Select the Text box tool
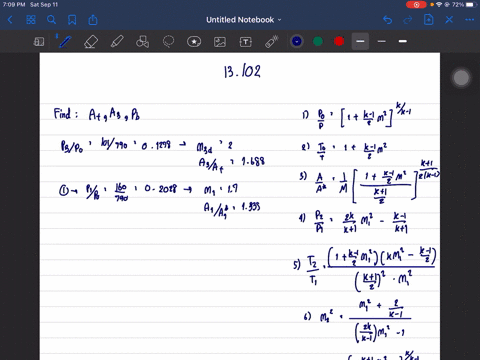Image resolution: width=480 pixels, height=360 pixels. coord(246,42)
